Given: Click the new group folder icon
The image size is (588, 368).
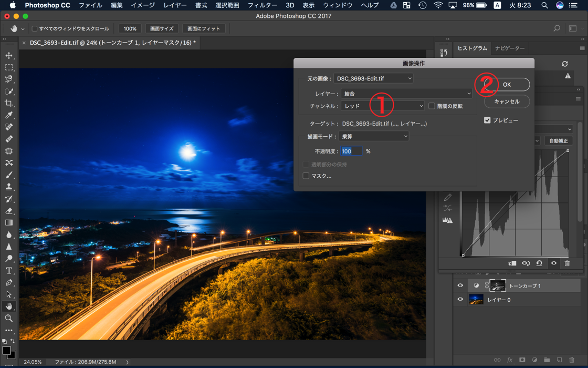Looking at the screenshot, I should click(x=547, y=360).
